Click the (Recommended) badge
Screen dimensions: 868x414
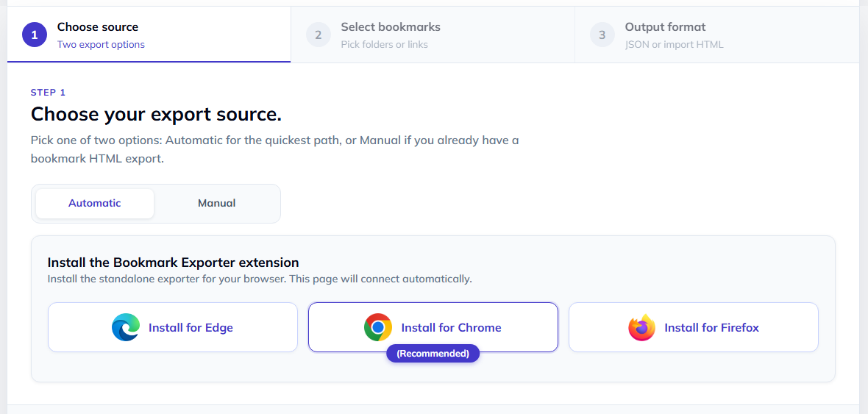433,353
